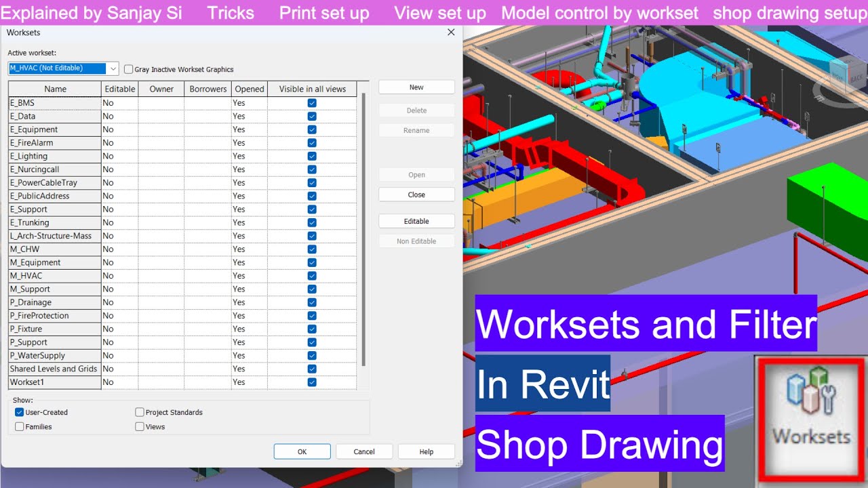This screenshot has height=488, width=868.
Task: Click the Opened column header
Action: (x=250, y=89)
